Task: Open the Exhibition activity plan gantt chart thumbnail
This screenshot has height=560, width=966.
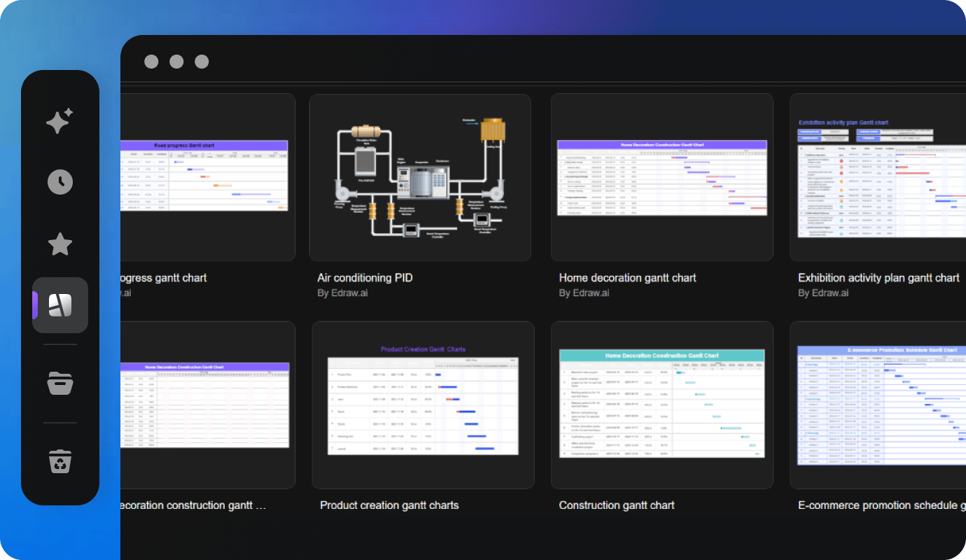Action: (x=878, y=178)
